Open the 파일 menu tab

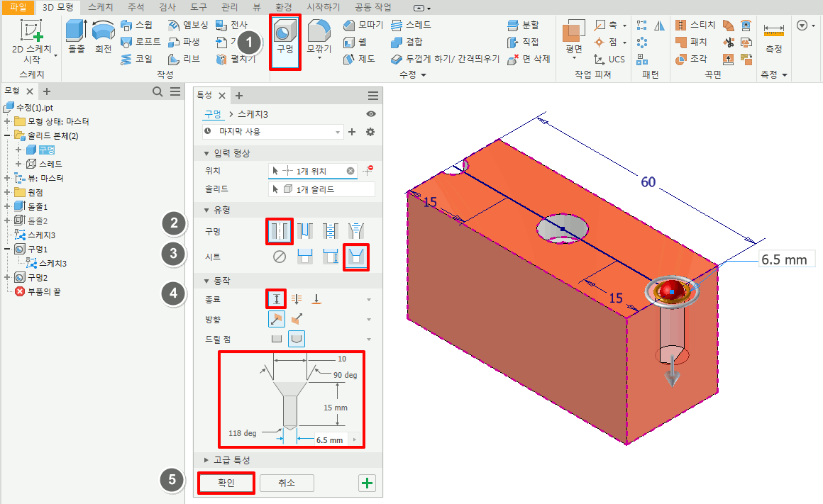[18, 7]
